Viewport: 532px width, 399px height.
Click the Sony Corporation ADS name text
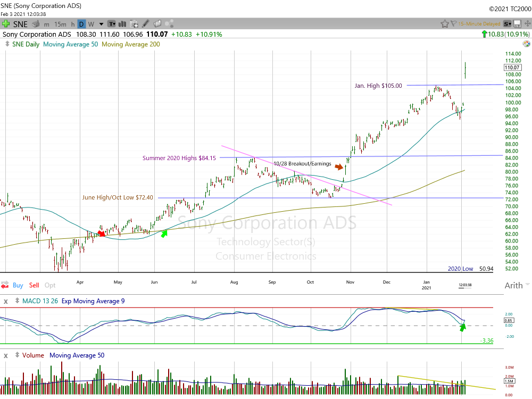click(x=37, y=34)
